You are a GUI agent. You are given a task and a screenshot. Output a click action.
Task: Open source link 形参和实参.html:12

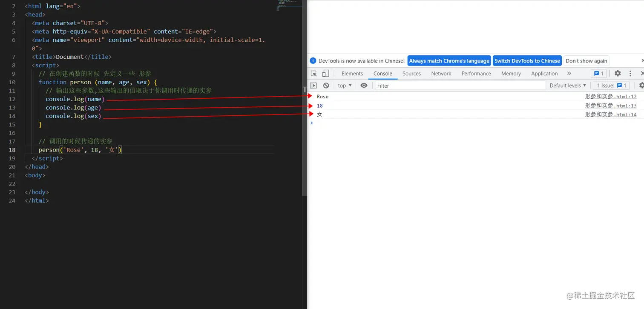coord(611,97)
